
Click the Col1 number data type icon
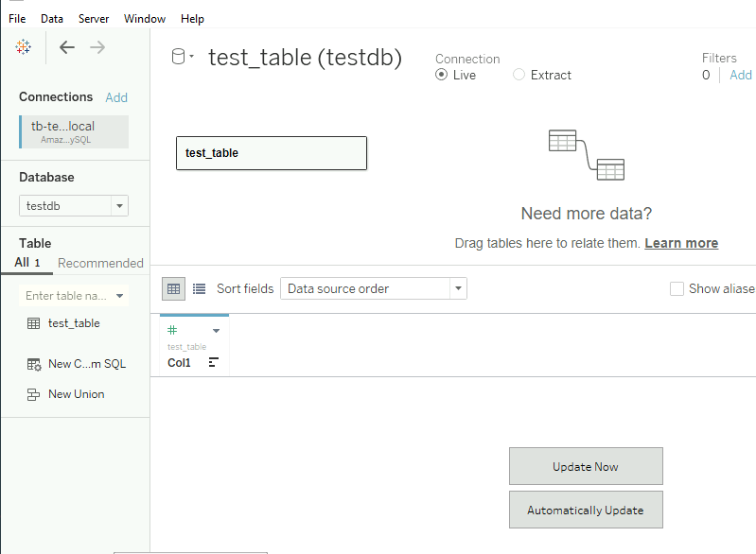[172, 330]
